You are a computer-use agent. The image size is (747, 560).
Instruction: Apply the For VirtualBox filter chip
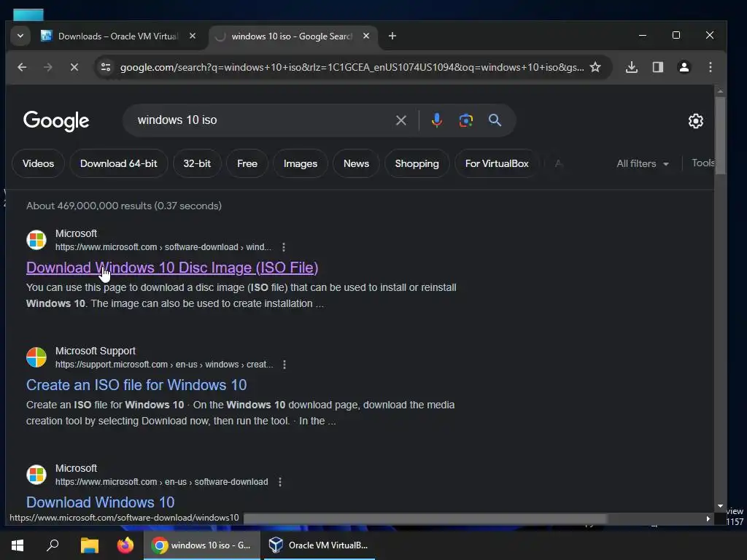[497, 163]
